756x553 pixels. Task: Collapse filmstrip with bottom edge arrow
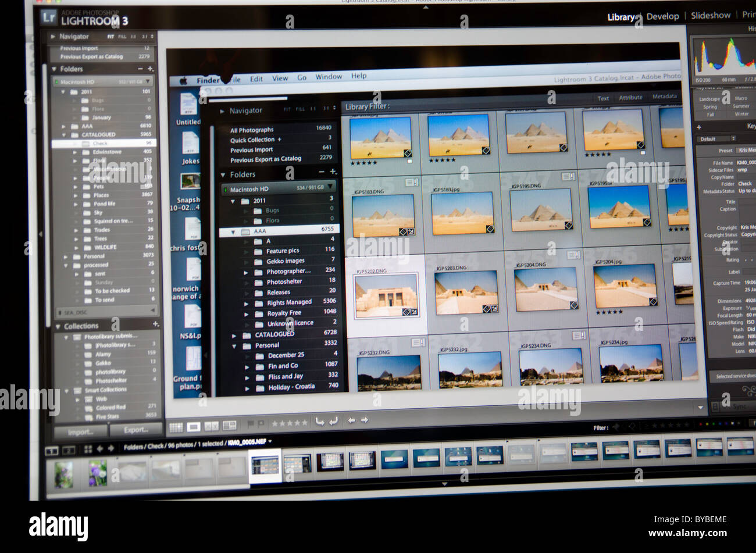point(444,484)
